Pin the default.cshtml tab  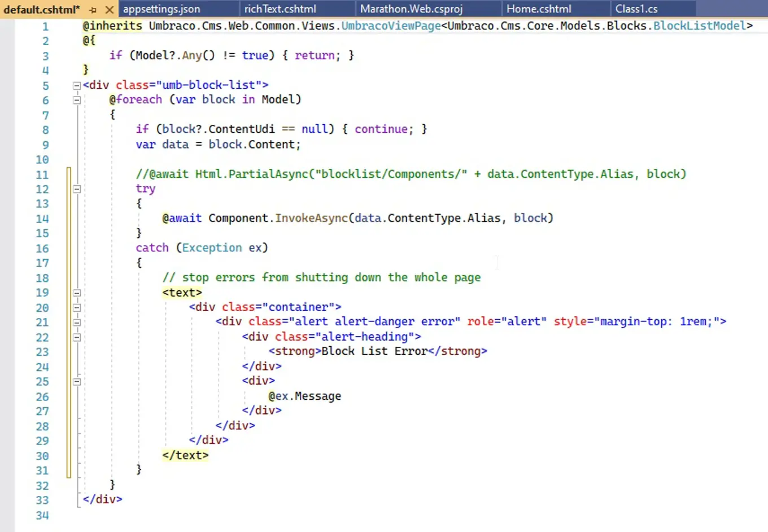(x=93, y=10)
